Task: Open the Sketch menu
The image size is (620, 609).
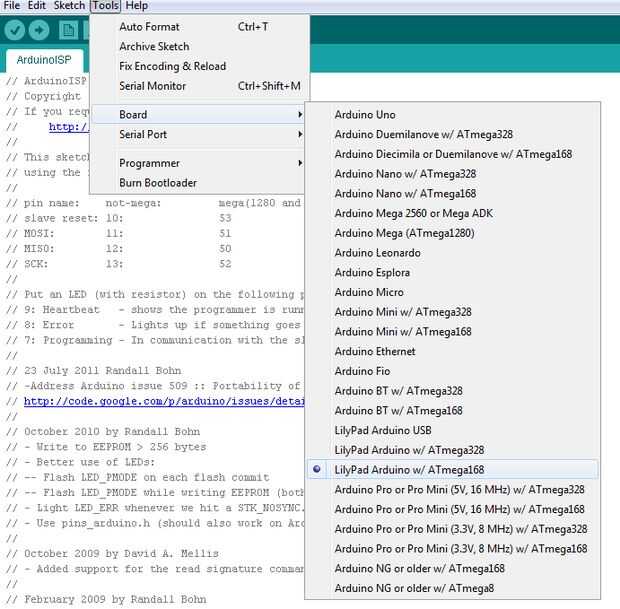Action: (69, 6)
